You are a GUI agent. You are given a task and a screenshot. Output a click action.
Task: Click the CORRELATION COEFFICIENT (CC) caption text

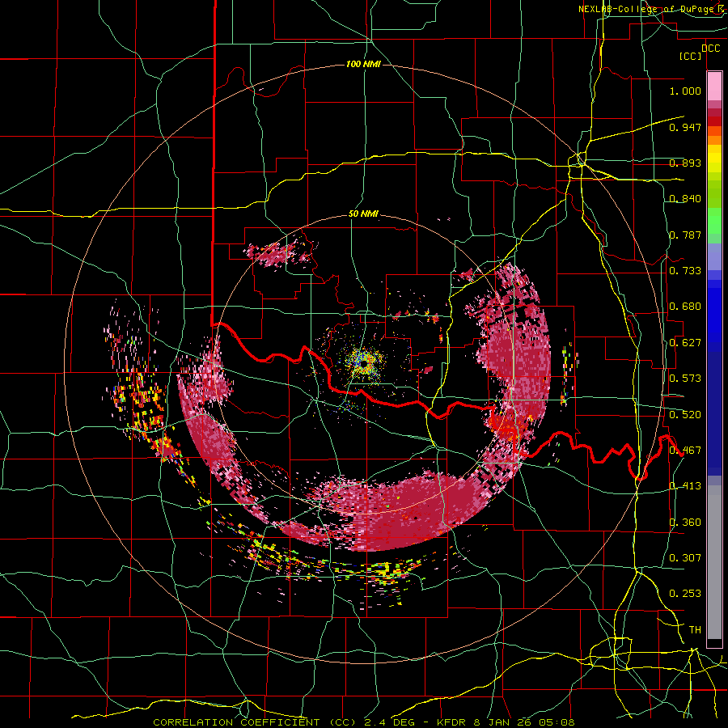255,722
